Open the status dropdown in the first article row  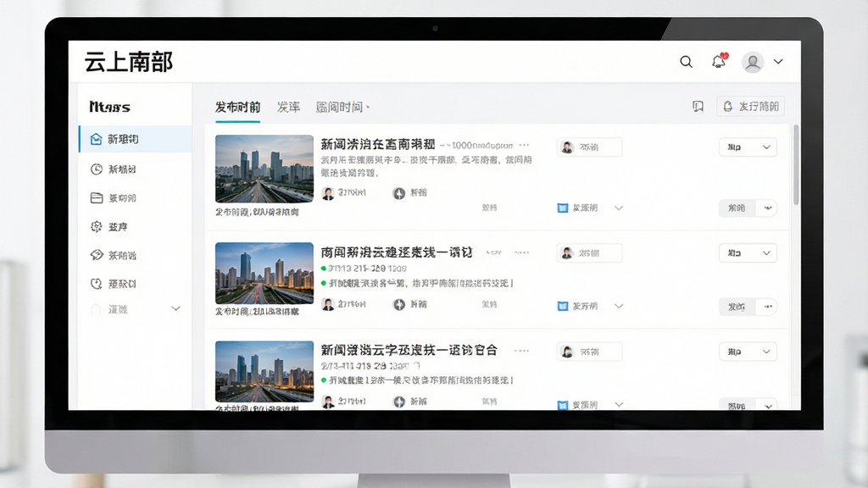748,147
